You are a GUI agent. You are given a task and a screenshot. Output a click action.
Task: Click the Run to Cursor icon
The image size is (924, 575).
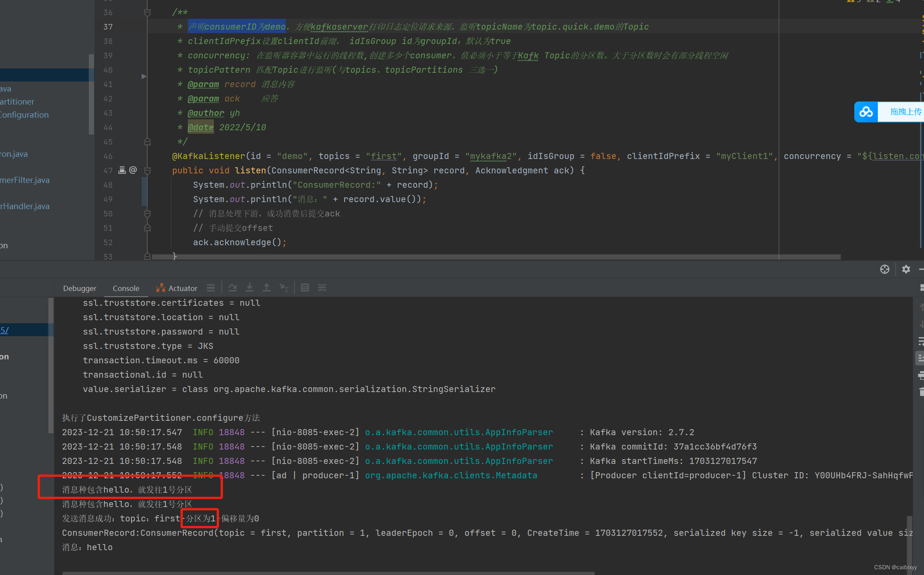(284, 287)
